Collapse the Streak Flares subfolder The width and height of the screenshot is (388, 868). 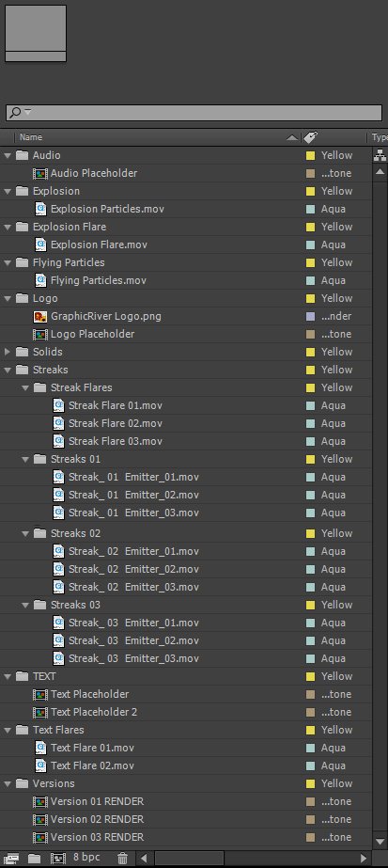point(24,388)
